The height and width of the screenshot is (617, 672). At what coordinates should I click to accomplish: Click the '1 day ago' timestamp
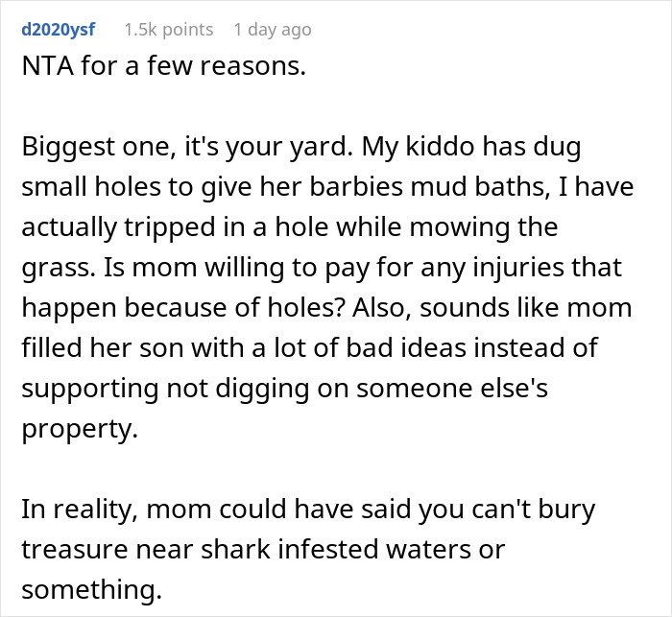pos(272,30)
